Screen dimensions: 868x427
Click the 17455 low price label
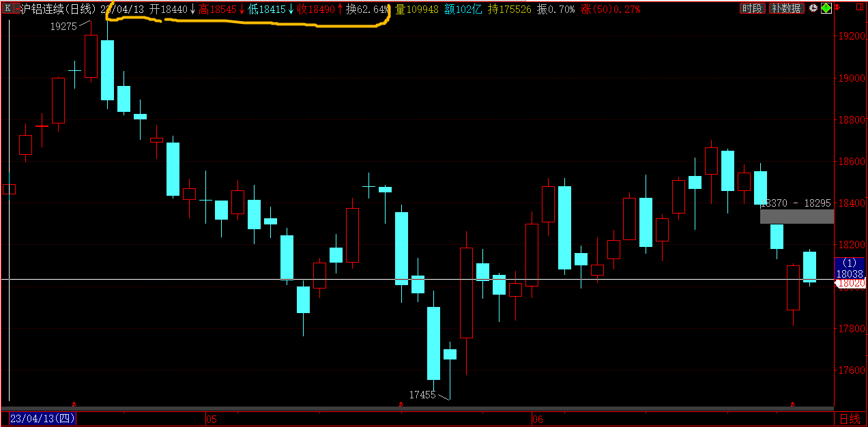pyautogui.click(x=422, y=394)
